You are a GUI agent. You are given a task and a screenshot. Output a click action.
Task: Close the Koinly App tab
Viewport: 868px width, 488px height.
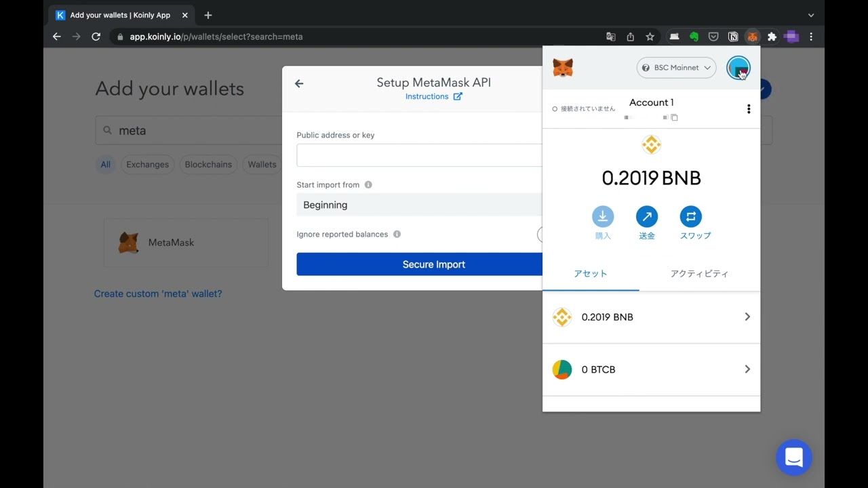(184, 15)
